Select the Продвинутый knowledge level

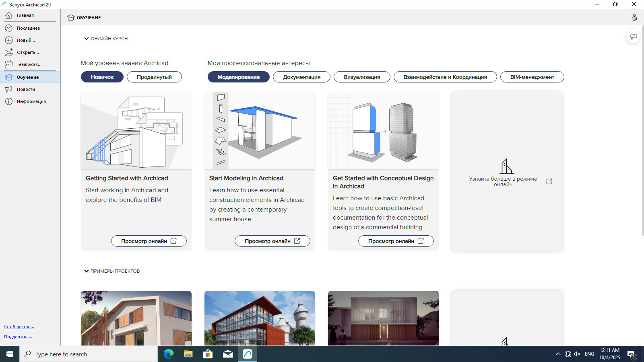pyautogui.click(x=154, y=77)
